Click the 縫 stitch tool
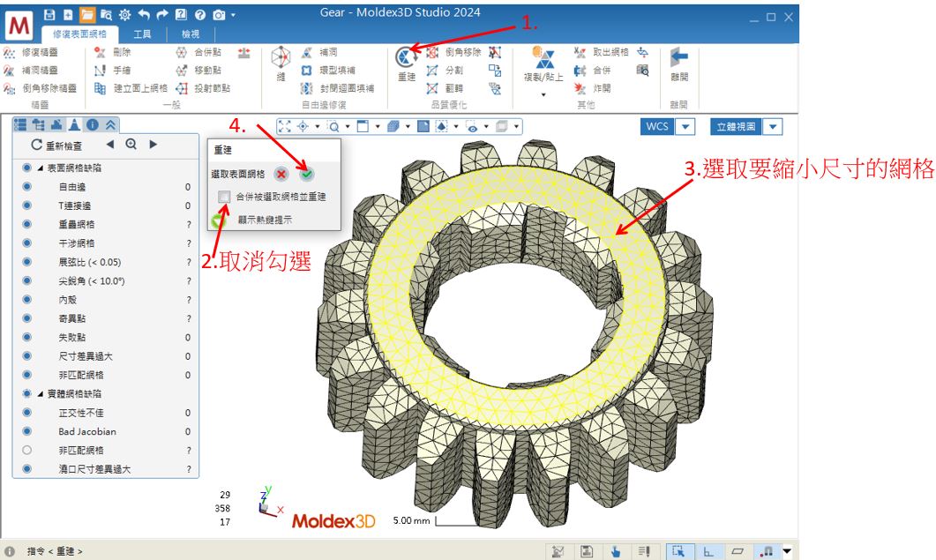The image size is (936, 560). (281, 63)
